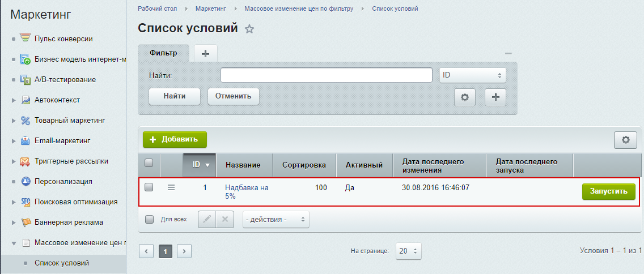Open list settings gear above the table
This screenshot has height=274, width=644.
pos(625,139)
